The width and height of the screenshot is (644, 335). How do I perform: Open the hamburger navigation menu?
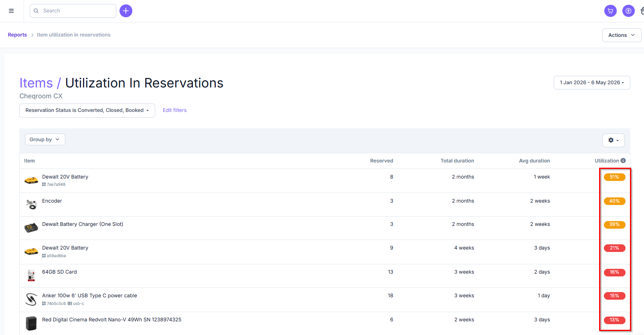tap(11, 11)
